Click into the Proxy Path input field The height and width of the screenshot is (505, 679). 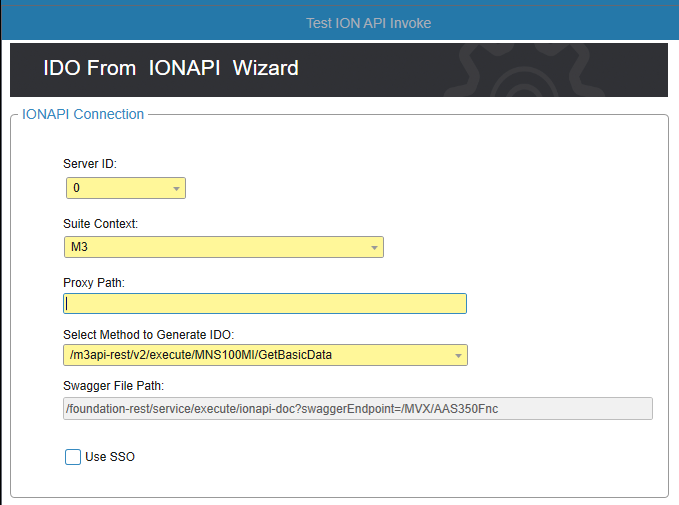(x=265, y=304)
